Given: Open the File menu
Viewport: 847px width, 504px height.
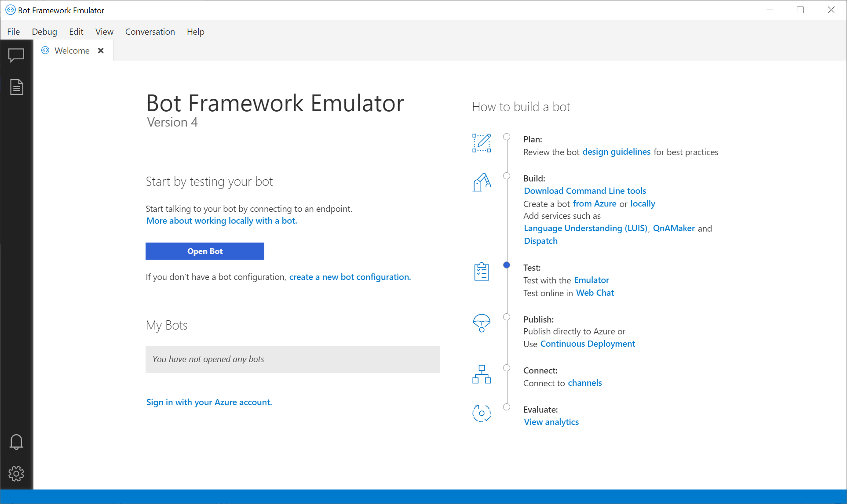Looking at the screenshot, I should point(13,31).
